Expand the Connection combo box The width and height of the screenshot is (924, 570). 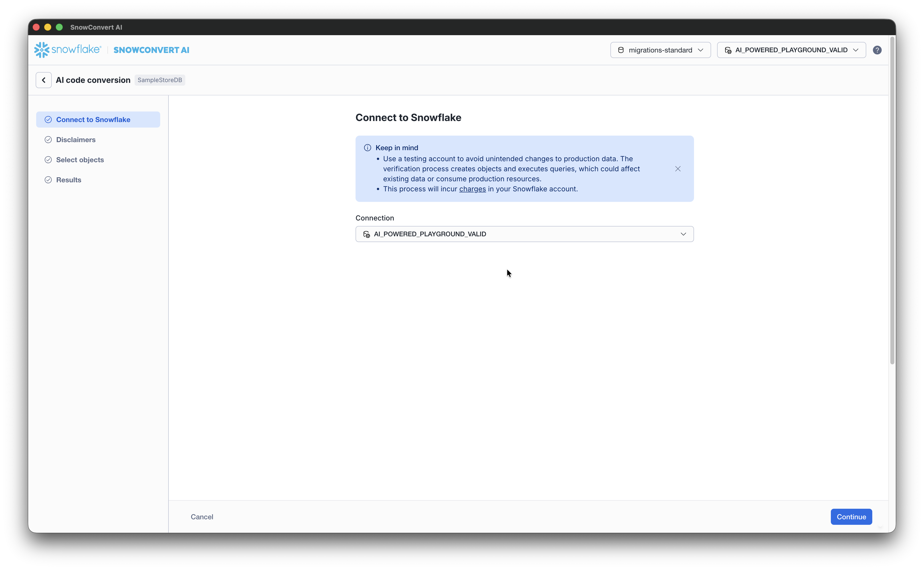pyautogui.click(x=524, y=234)
